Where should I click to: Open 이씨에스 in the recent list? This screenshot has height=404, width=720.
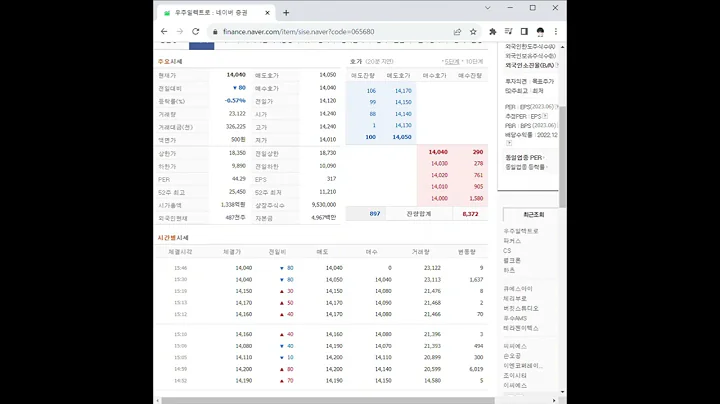click(515, 386)
